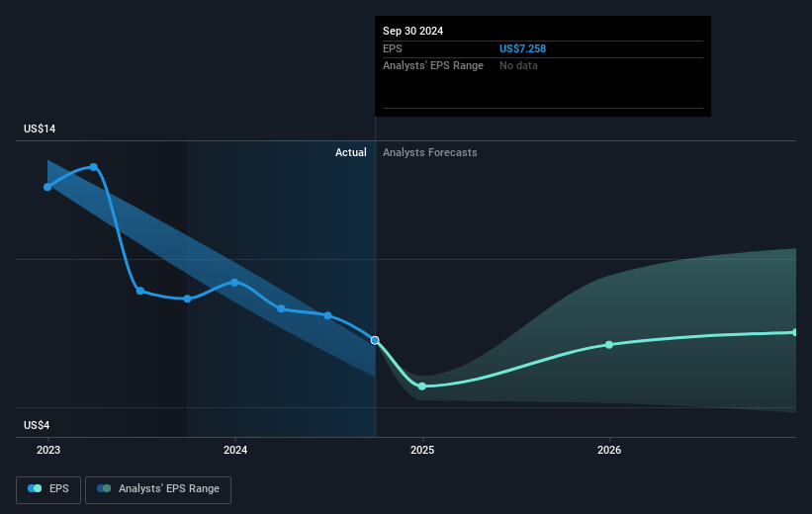Screen dimensions: 812x514
Task: Click the forecast data point at 2026
Action: 609,345
